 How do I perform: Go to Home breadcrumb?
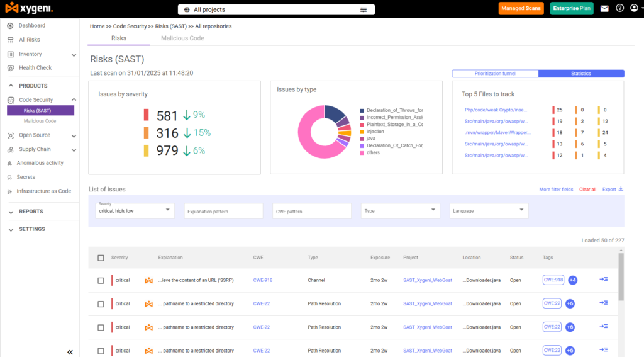pos(97,26)
